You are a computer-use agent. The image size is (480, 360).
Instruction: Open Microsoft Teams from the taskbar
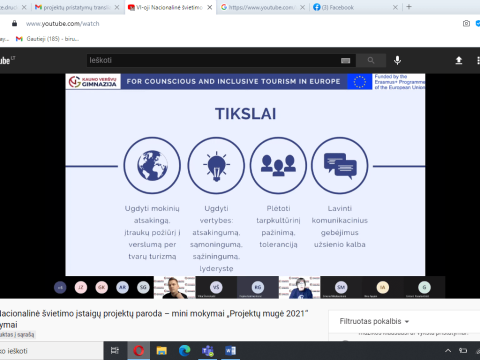tap(208, 351)
